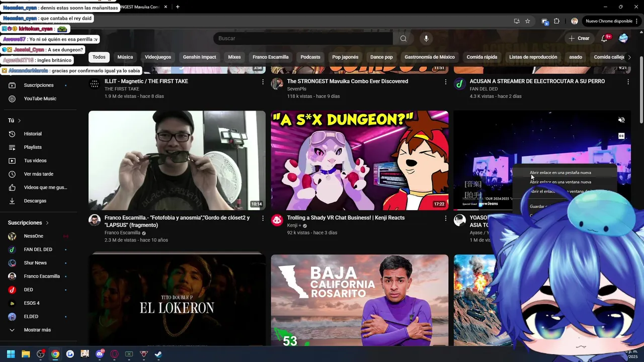This screenshot has height=362, width=644.
Task: Open Windows Start menu
Action: pyautogui.click(x=11, y=354)
